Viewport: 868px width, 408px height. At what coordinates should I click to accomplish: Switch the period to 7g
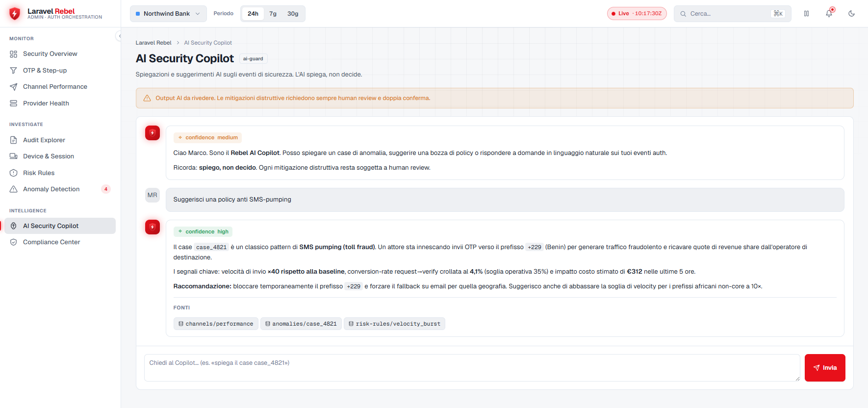(273, 14)
